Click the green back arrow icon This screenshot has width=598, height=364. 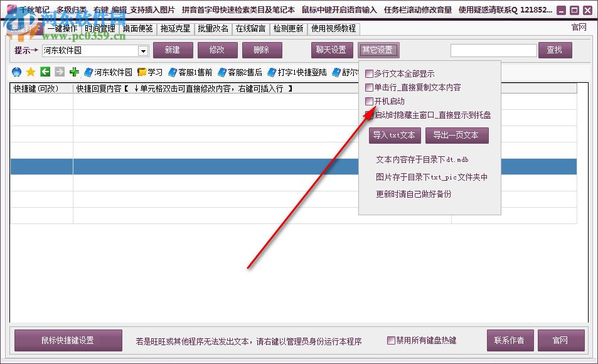pyautogui.click(x=45, y=72)
